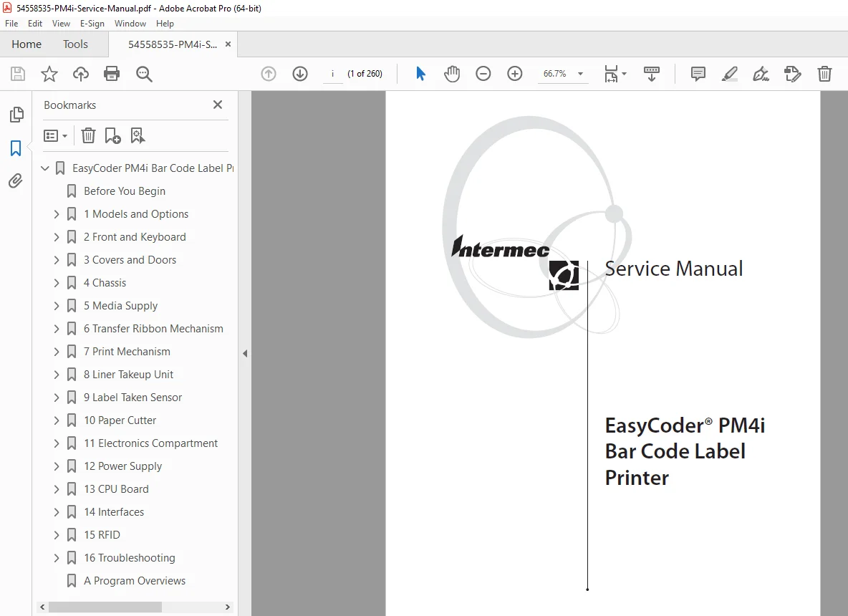Select the arrow selection tool
The image size is (848, 616).
tap(420, 74)
